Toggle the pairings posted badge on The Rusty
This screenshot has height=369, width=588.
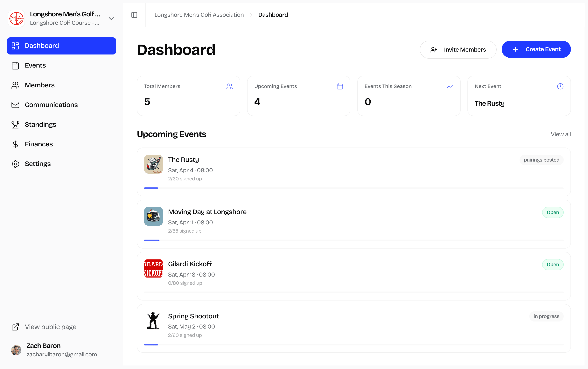click(x=541, y=160)
